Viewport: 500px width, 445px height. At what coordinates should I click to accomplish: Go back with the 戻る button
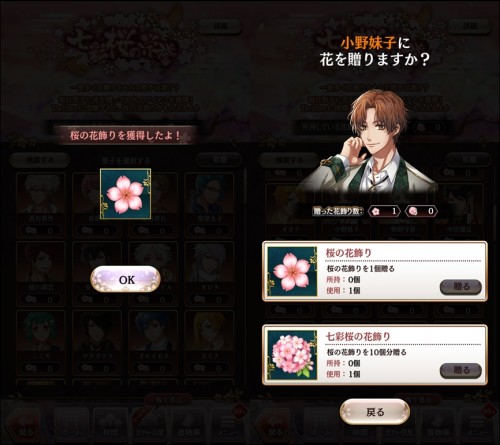pos(375,412)
